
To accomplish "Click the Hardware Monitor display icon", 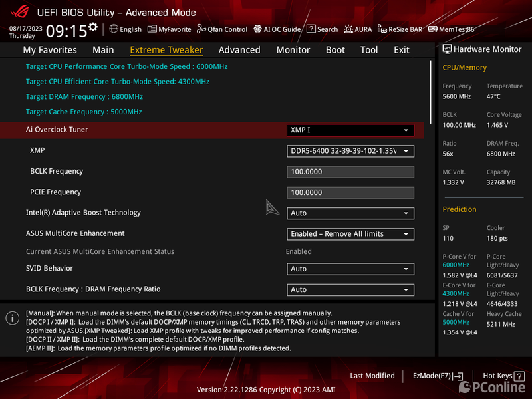I will [x=447, y=49].
